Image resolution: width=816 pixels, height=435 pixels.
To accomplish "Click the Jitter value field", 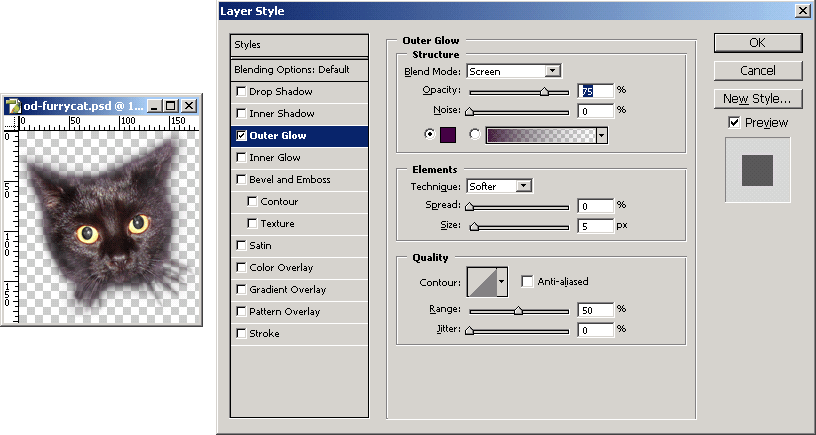I will (x=595, y=330).
